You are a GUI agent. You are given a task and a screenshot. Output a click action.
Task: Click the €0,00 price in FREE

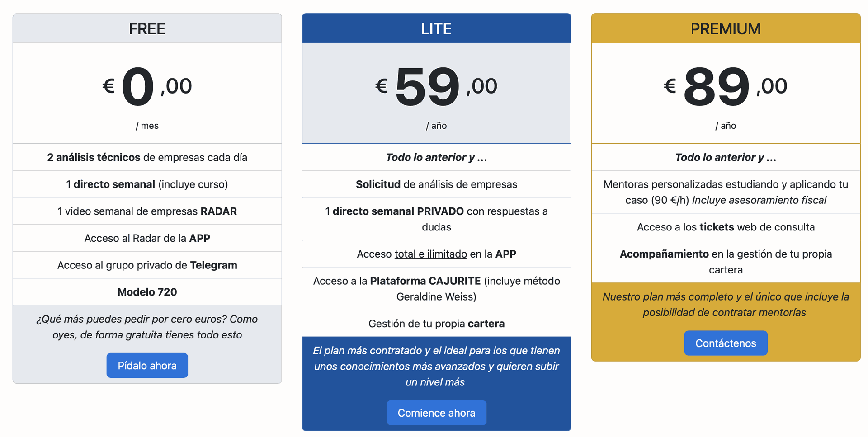[147, 86]
